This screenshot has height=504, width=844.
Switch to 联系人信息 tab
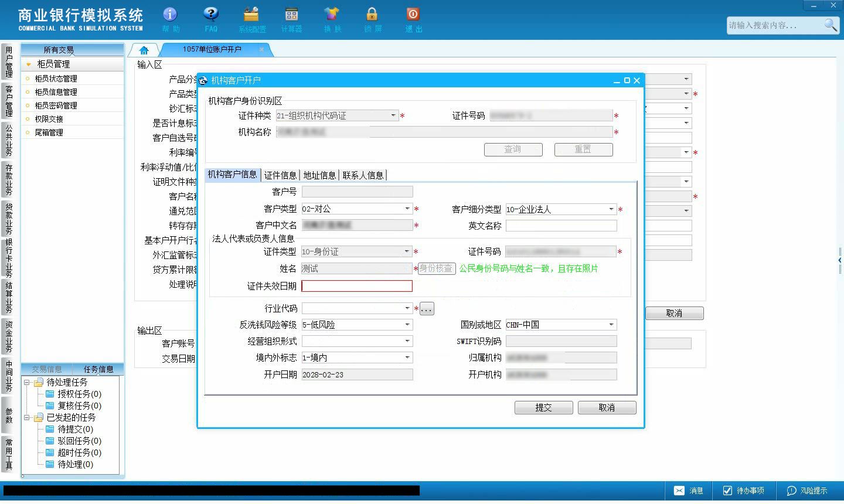[363, 175]
